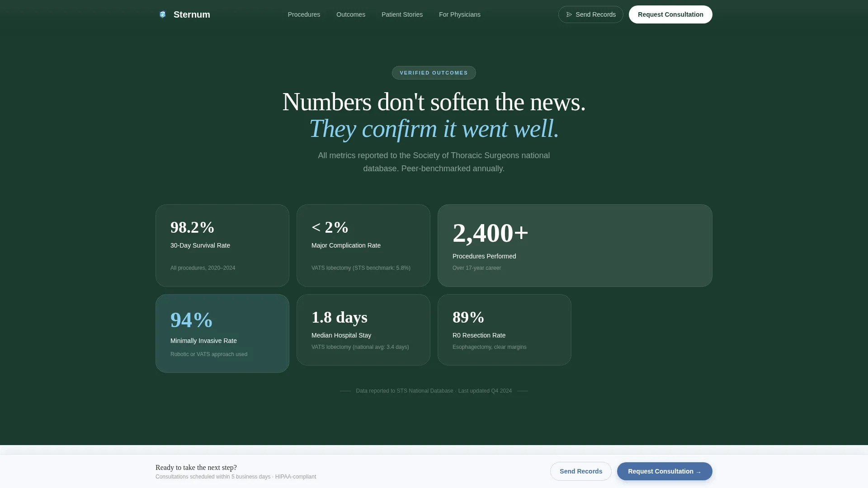Open the For Physicians menu item

(460, 14)
